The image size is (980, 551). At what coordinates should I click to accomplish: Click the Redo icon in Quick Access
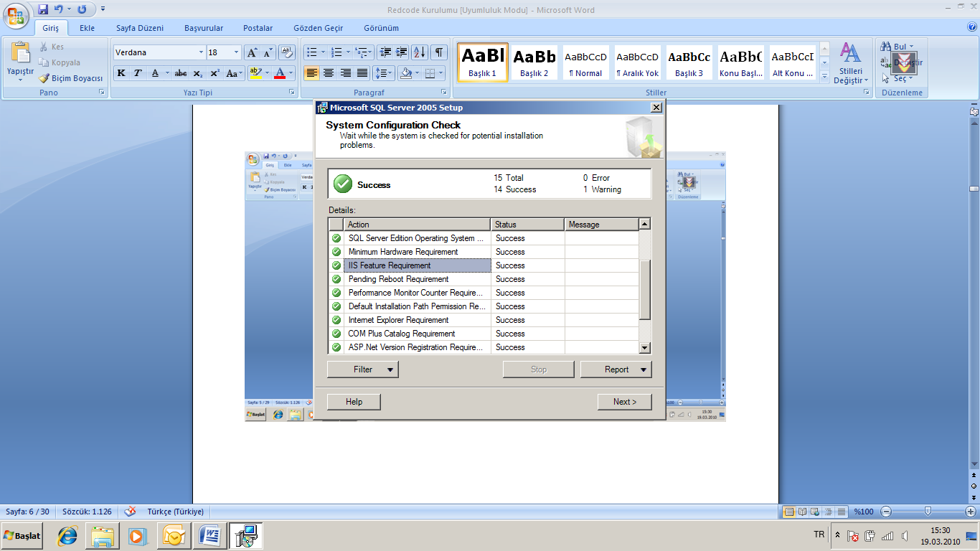(x=82, y=9)
